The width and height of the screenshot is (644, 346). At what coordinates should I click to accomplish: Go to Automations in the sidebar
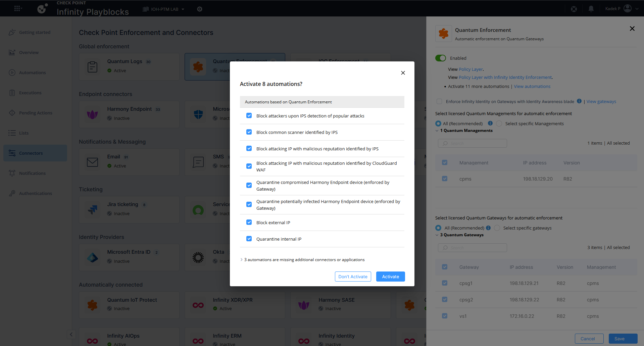coord(32,72)
